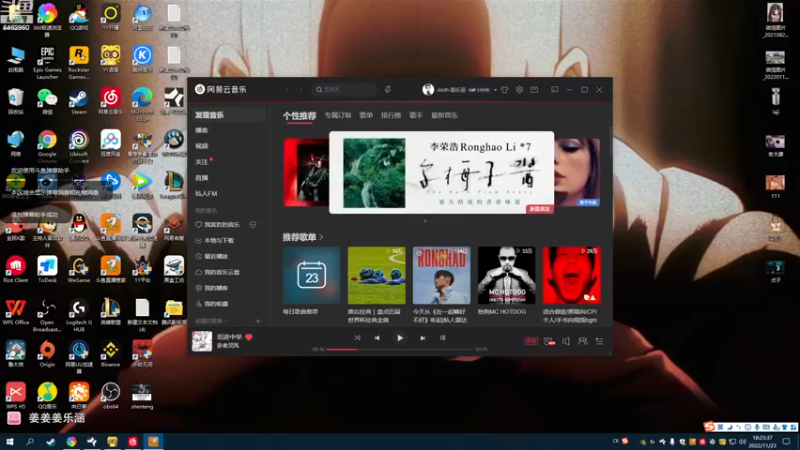Open the skin (T-shirt) theme icon

pos(505,90)
